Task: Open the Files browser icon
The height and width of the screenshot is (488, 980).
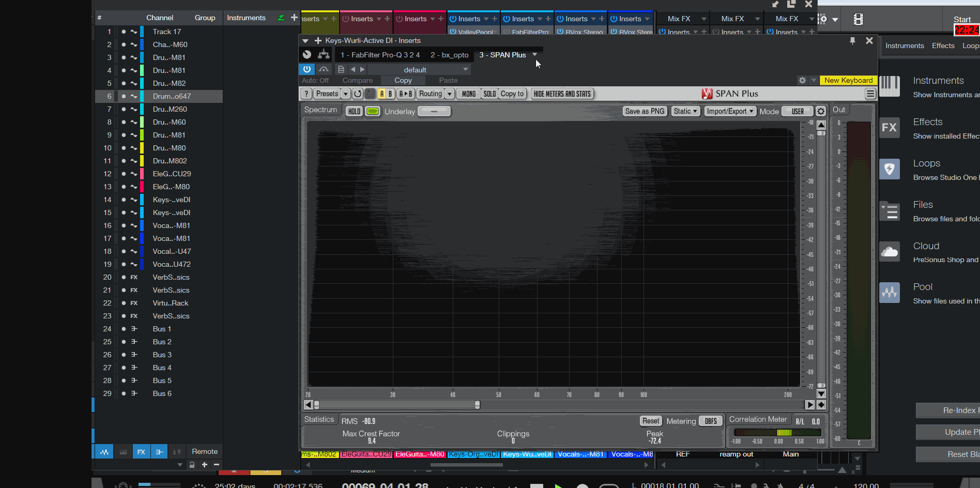Action: 890,210
